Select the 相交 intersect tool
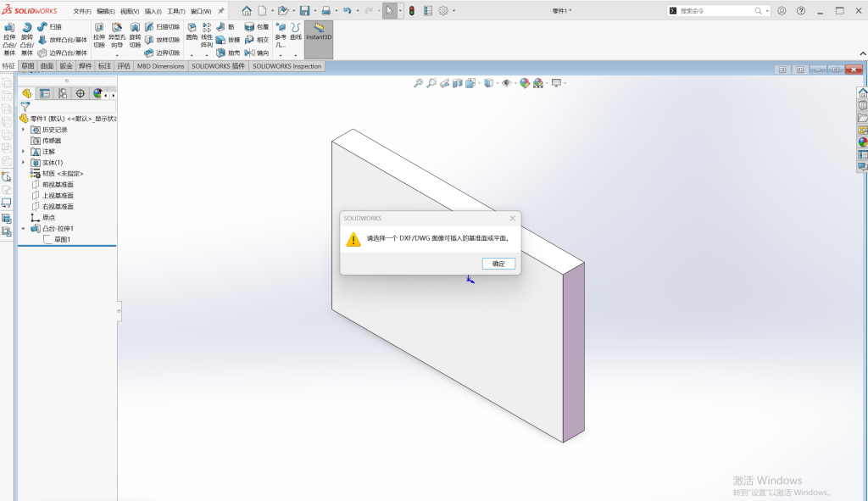 [x=257, y=40]
